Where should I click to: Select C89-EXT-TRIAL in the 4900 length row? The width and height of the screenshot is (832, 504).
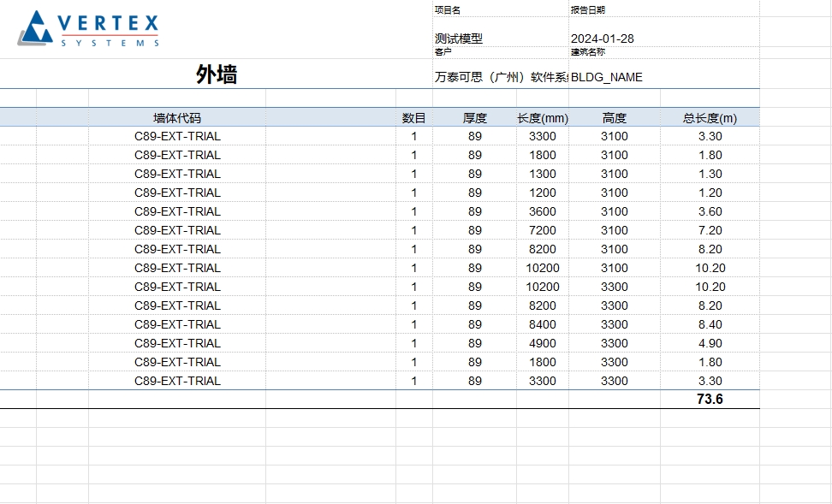click(177, 343)
